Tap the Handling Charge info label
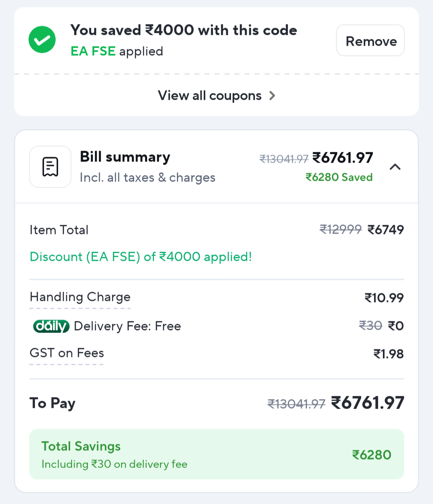Viewport: 433px width, 504px height. click(80, 297)
